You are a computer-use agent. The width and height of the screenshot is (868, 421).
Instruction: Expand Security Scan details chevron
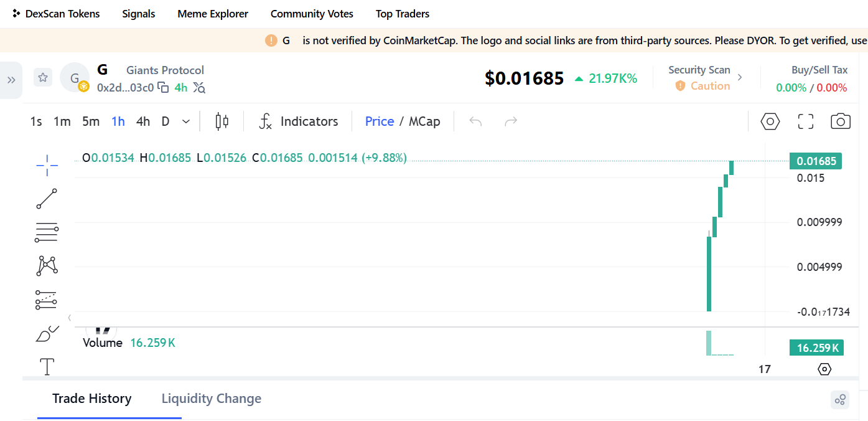[740, 77]
